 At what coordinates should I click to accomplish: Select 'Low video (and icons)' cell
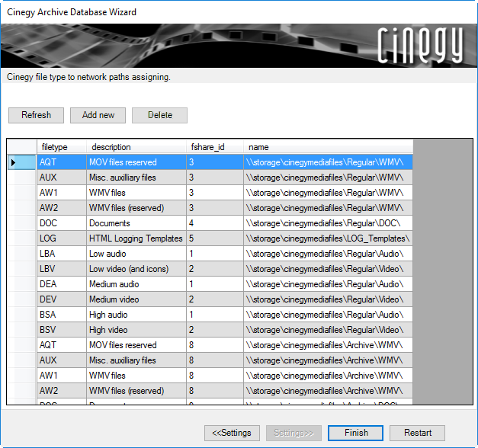point(136,269)
